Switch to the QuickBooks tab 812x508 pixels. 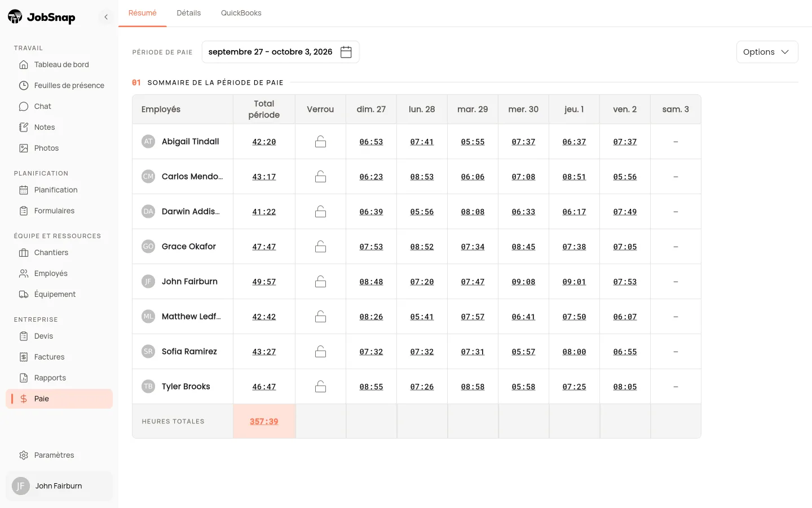click(241, 13)
